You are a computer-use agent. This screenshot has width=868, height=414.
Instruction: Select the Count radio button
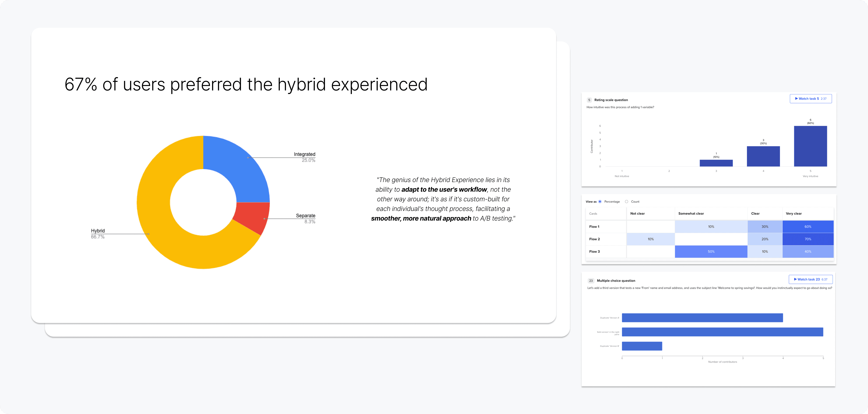pyautogui.click(x=626, y=202)
